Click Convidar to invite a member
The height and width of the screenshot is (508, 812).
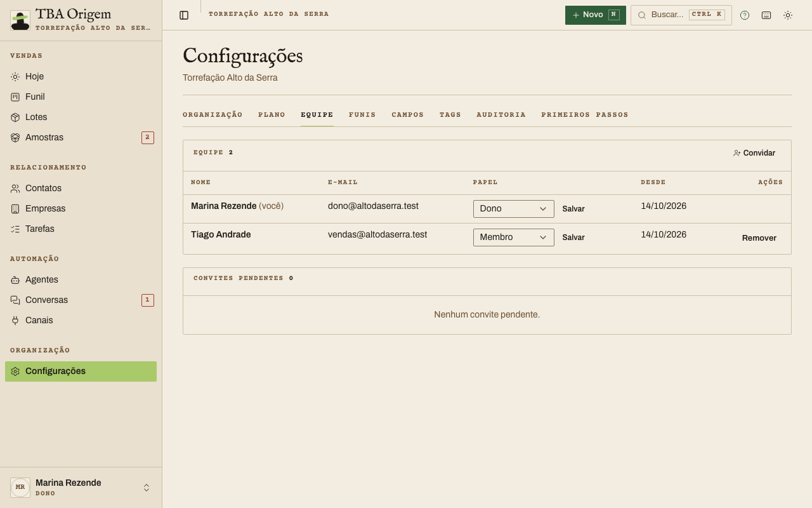754,153
